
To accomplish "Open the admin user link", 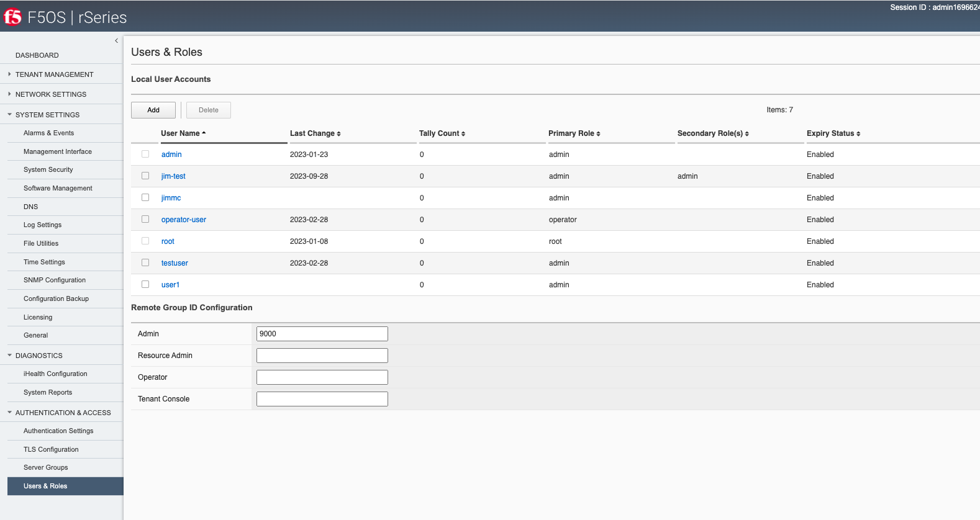I will tap(171, 155).
